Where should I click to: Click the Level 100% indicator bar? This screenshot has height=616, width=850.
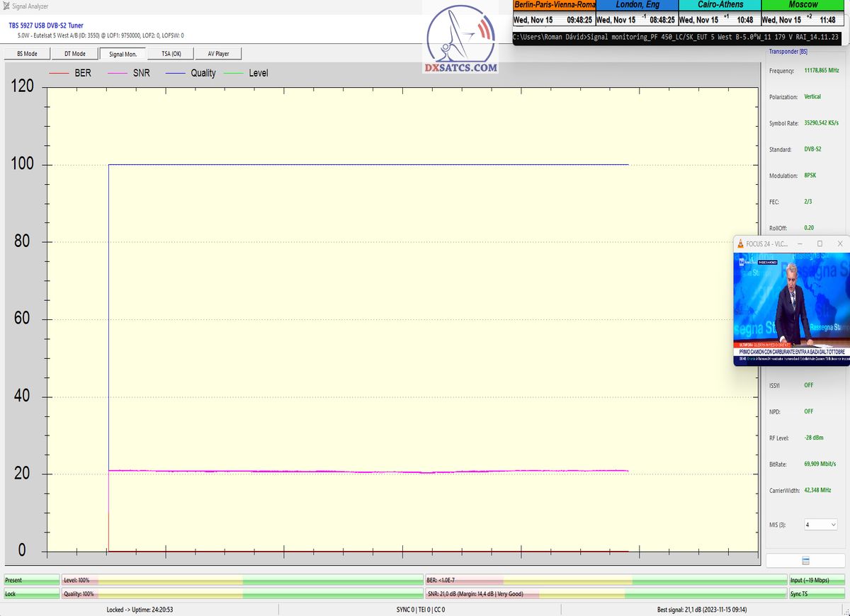242,580
